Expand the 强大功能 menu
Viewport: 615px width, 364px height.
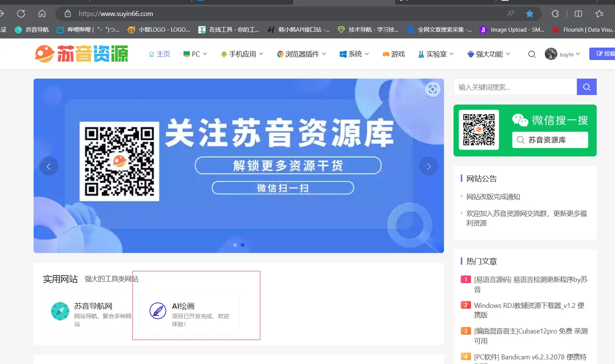pyautogui.click(x=489, y=54)
